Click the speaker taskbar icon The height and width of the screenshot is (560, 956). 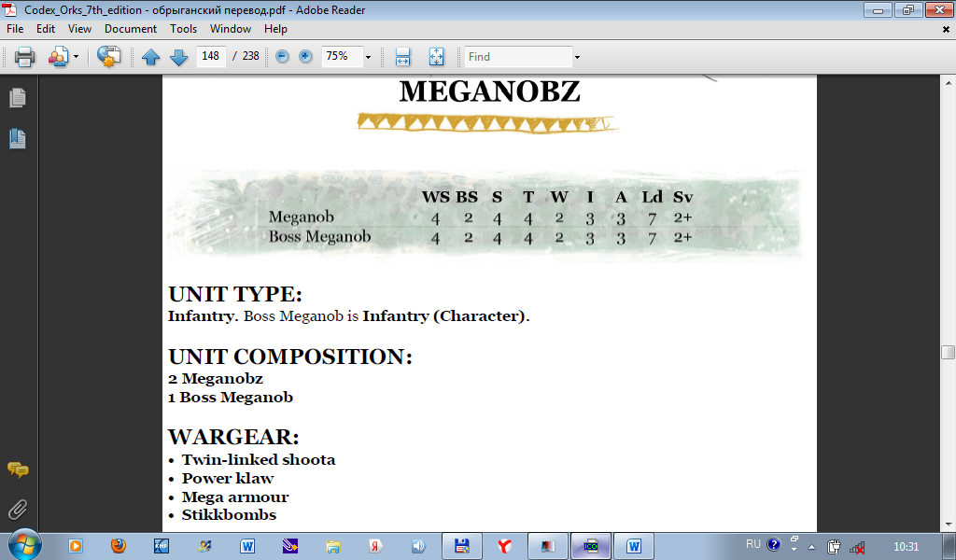pos(418,546)
